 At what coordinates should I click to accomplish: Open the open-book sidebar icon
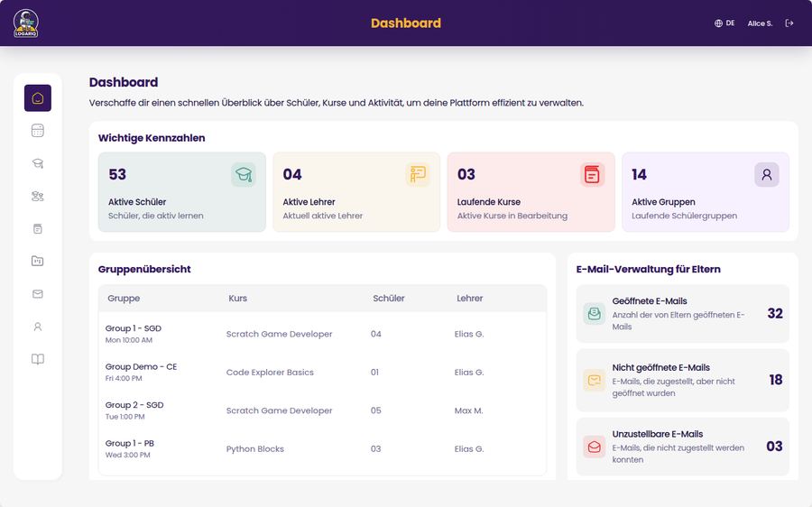(x=38, y=359)
